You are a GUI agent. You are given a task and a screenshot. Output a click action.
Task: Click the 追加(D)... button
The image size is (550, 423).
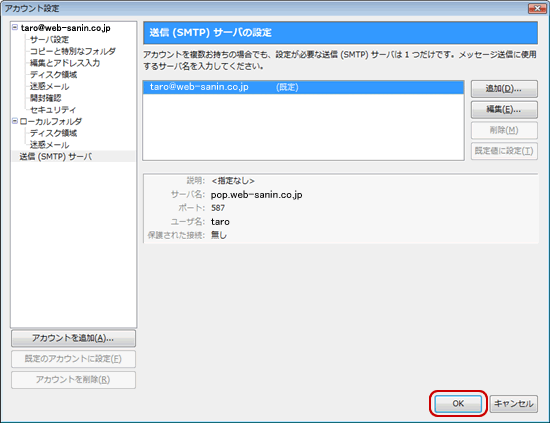tap(504, 89)
